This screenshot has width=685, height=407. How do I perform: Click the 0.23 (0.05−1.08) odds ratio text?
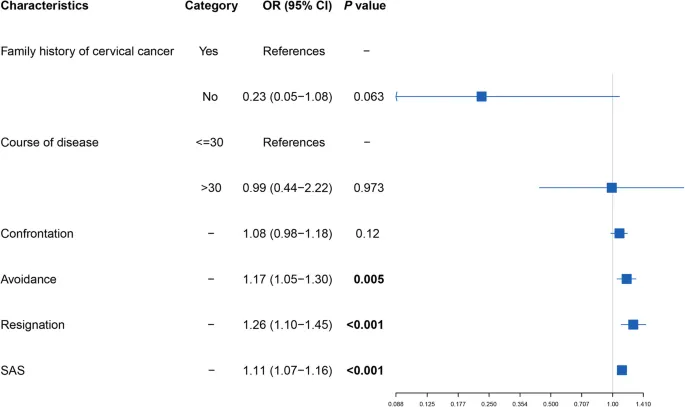(x=287, y=97)
